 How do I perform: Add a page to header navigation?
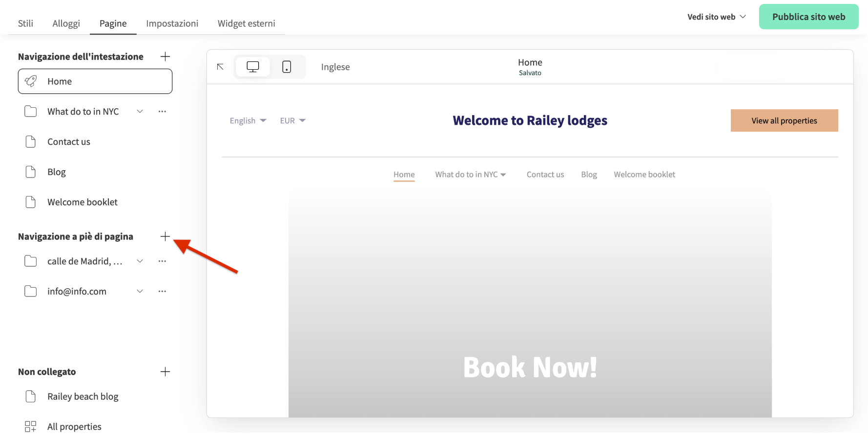[165, 57]
